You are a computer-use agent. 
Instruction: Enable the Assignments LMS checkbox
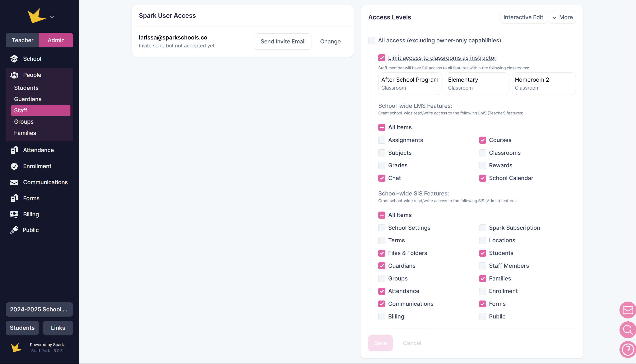tap(382, 140)
